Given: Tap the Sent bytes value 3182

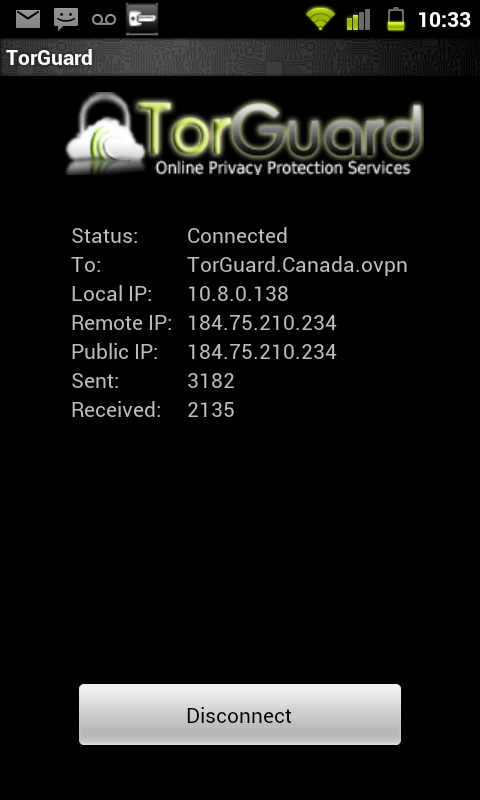Looking at the screenshot, I should 211,381.
